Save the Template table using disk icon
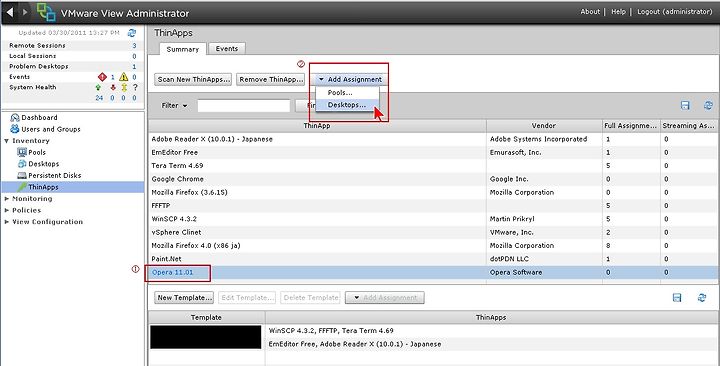Screen dimensions: 720x366 pyautogui.click(x=677, y=298)
